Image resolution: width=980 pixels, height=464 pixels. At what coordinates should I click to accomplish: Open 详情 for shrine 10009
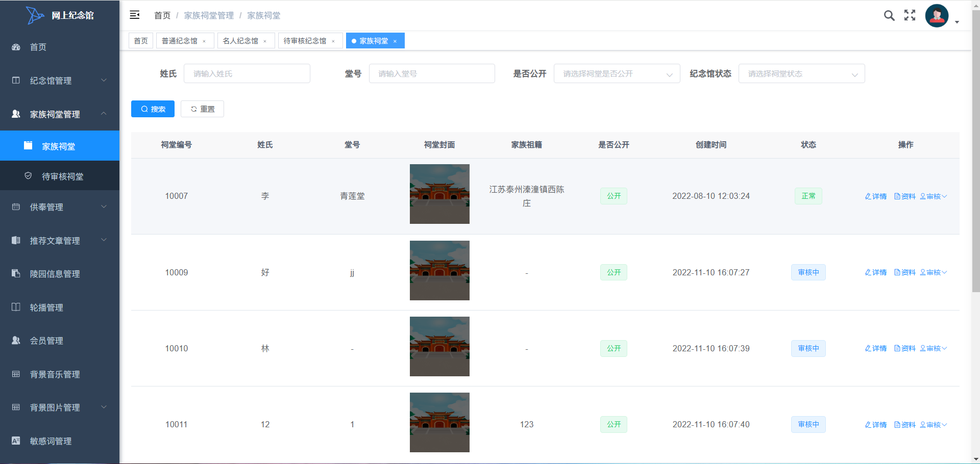pos(876,272)
